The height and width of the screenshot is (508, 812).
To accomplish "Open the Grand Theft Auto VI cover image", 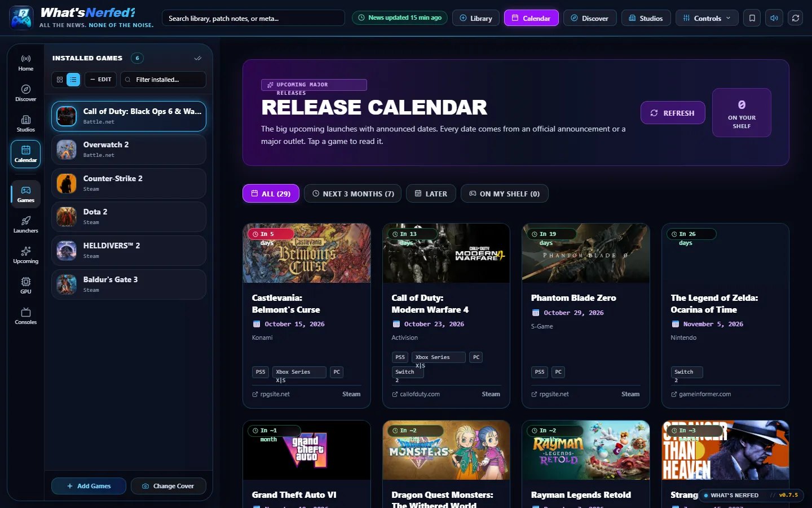I will (307, 450).
